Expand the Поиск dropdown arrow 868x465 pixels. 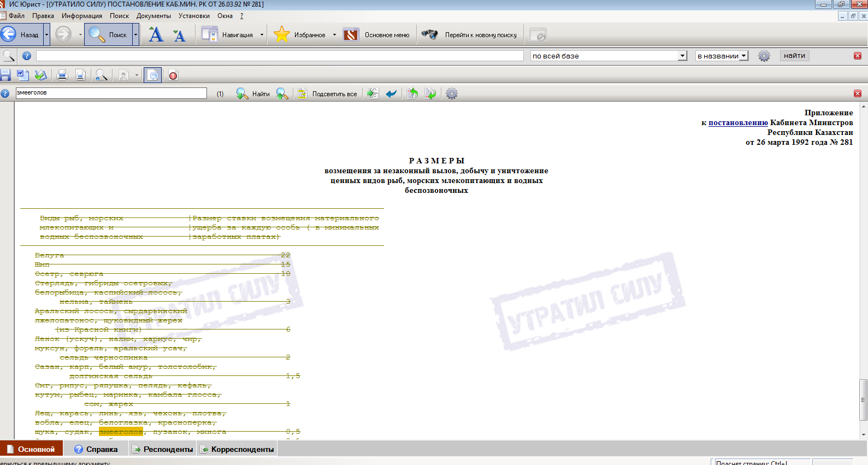[135, 34]
